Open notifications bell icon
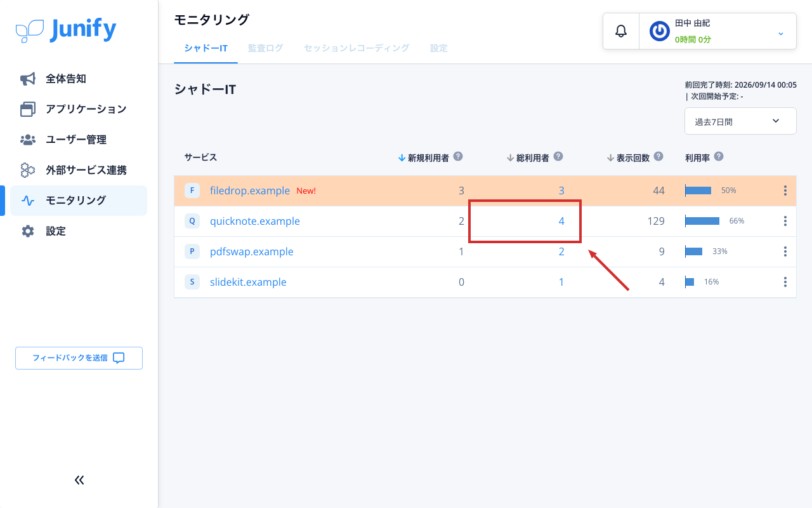The width and height of the screenshot is (812, 508). 621,30
